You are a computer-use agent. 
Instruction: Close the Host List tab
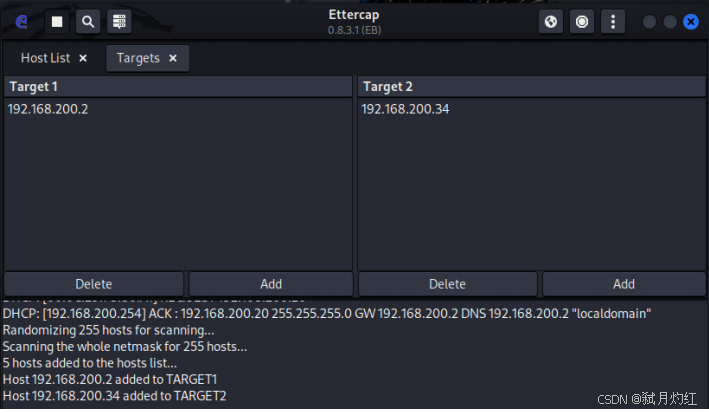[x=83, y=58]
